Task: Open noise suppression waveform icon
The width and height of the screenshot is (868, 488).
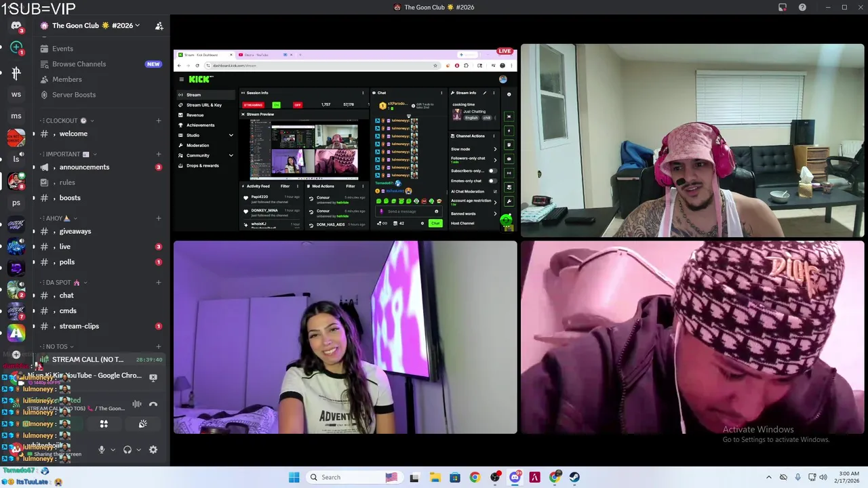Action: coord(137,404)
